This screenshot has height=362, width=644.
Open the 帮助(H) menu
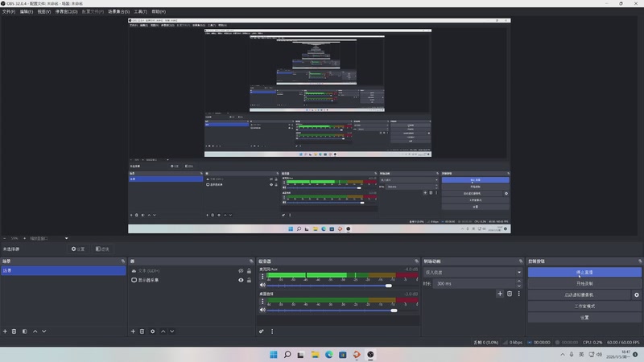(159, 11)
